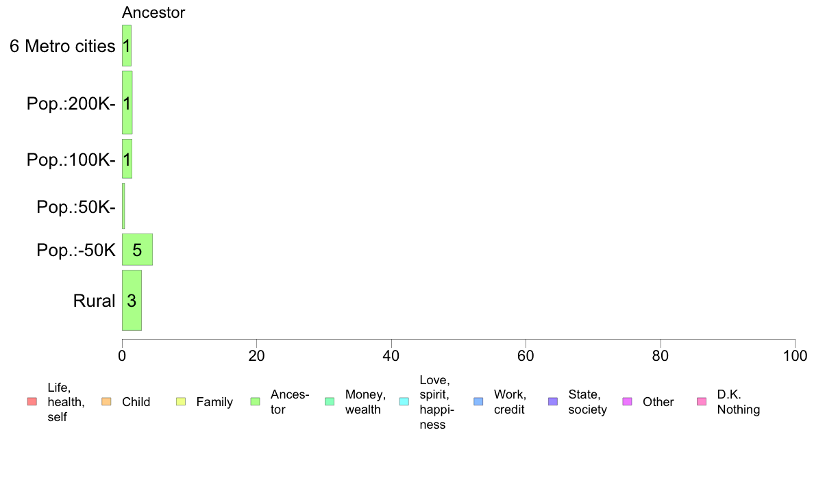Click the orange Child legend swatch
The width and height of the screenshot is (814, 504).
(106, 402)
